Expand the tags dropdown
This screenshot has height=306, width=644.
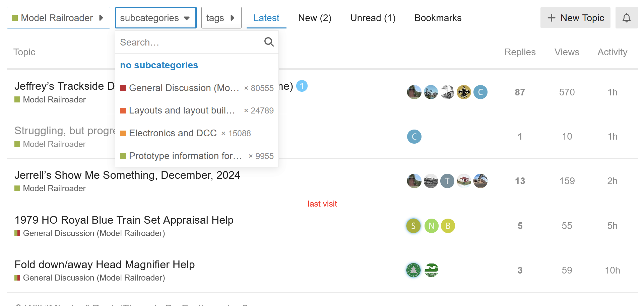tap(221, 18)
